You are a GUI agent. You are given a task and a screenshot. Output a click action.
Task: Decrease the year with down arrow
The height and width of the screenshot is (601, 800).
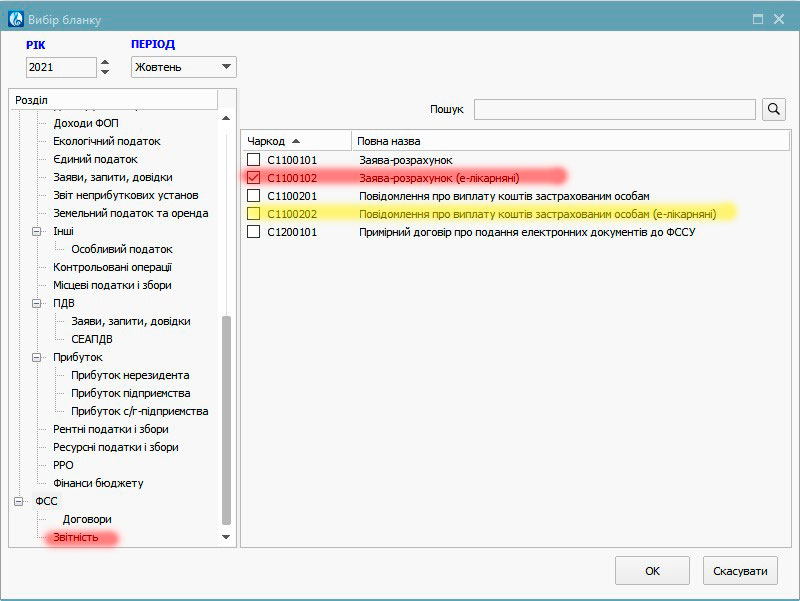coord(106,73)
